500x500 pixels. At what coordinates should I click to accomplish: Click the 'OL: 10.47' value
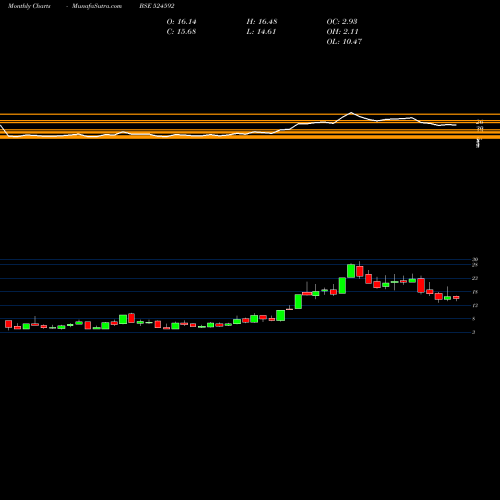pyautogui.click(x=344, y=42)
